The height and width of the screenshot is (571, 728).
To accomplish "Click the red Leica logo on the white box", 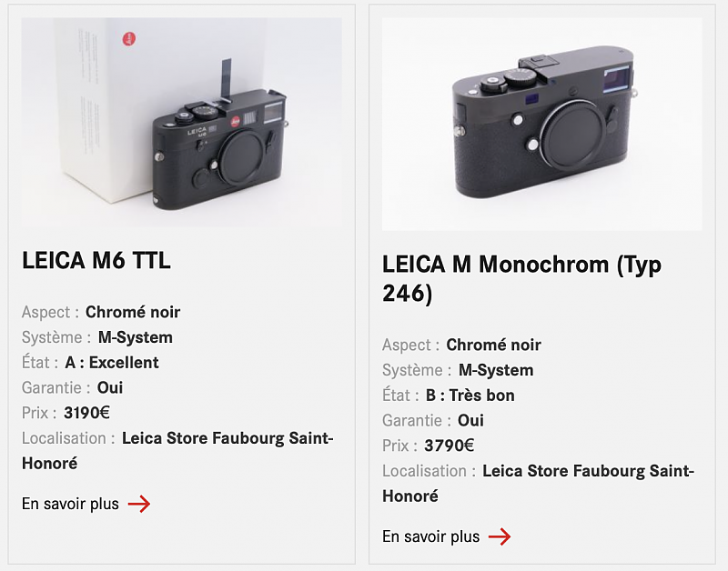I will [x=128, y=39].
